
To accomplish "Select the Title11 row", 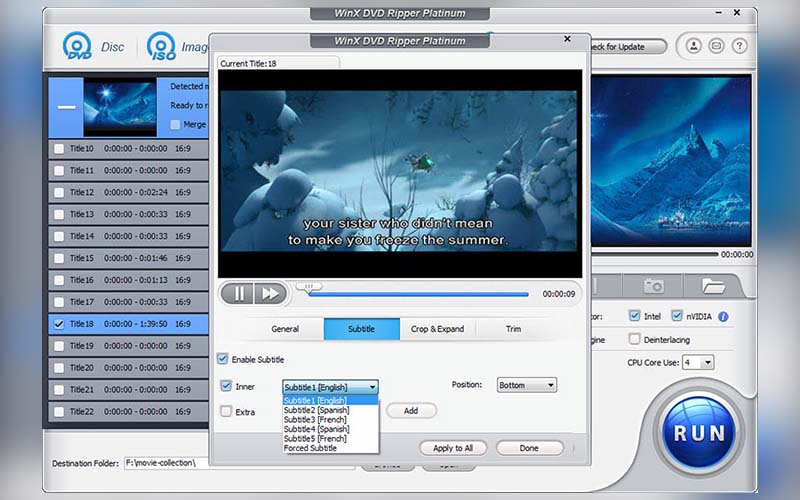I will [129, 170].
